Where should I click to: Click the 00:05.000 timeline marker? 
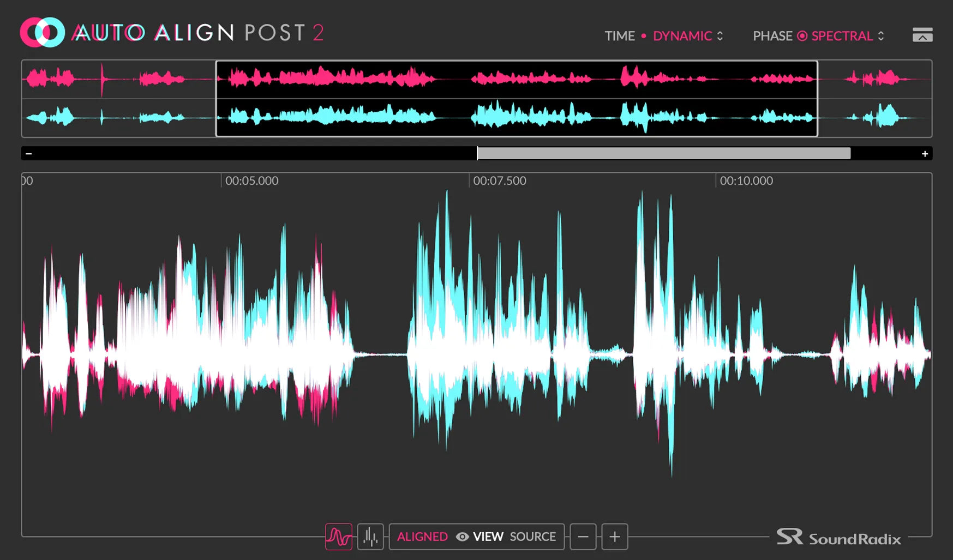[x=251, y=181]
